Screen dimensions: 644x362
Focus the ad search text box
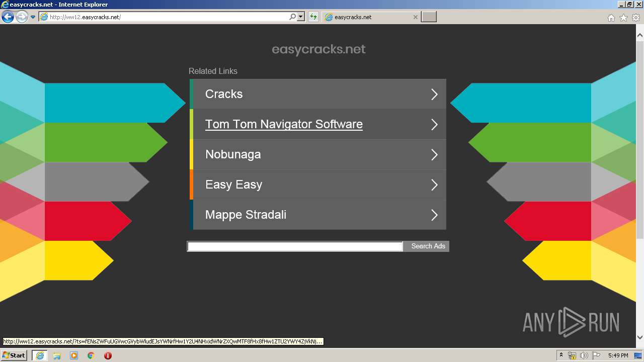coord(295,246)
